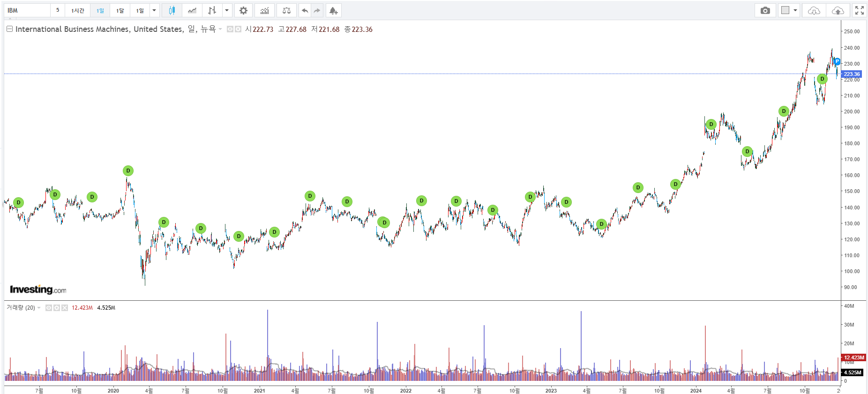
Task: Click the 12.423M value in volume legend
Action: pyautogui.click(x=82, y=308)
